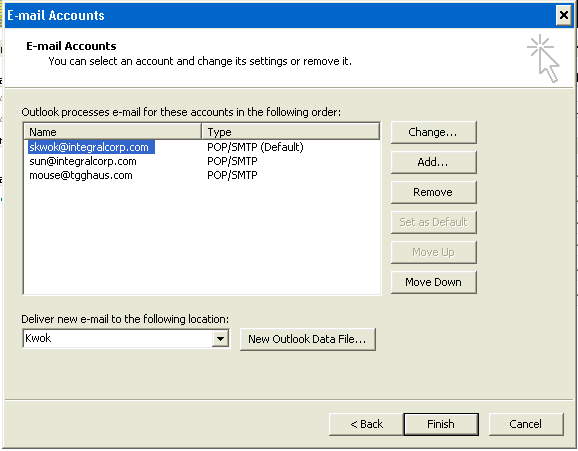Click the cursor wizard icon in header
Viewport: 578px width, 451px height.
tap(544, 58)
